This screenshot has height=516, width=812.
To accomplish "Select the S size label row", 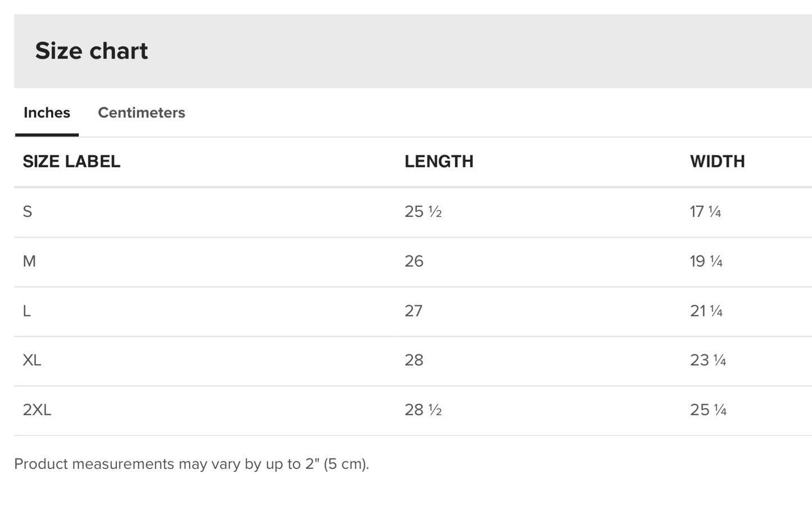I will click(x=28, y=211).
